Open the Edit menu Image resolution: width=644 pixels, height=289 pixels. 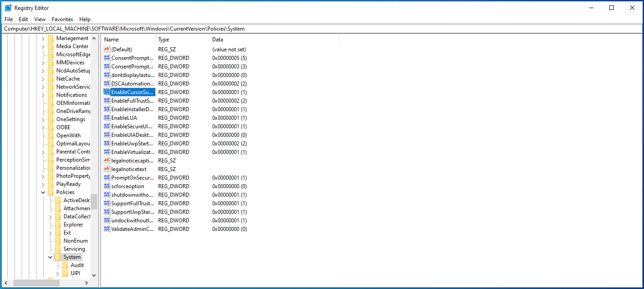[23, 19]
